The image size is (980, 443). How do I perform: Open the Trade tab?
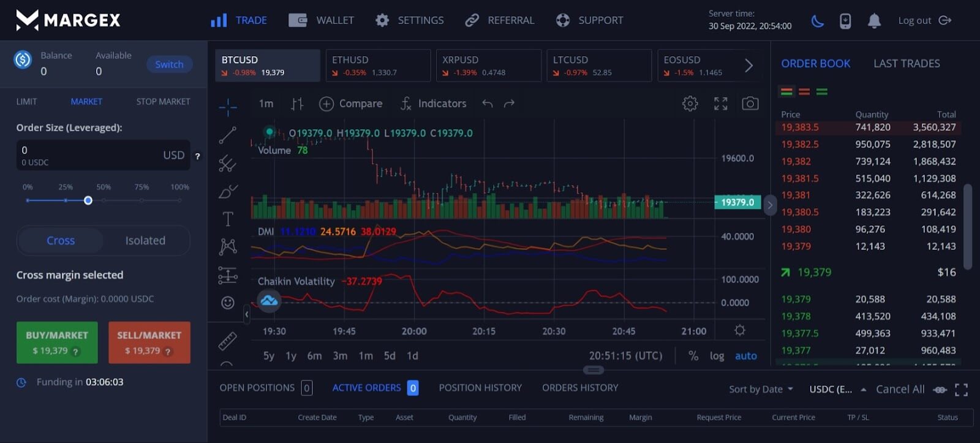[x=239, y=20]
